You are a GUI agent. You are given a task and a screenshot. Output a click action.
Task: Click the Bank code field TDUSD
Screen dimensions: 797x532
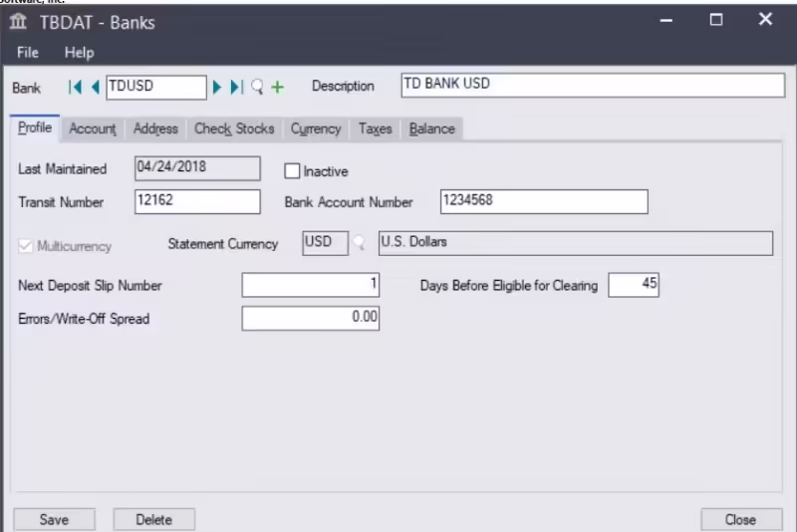click(156, 88)
